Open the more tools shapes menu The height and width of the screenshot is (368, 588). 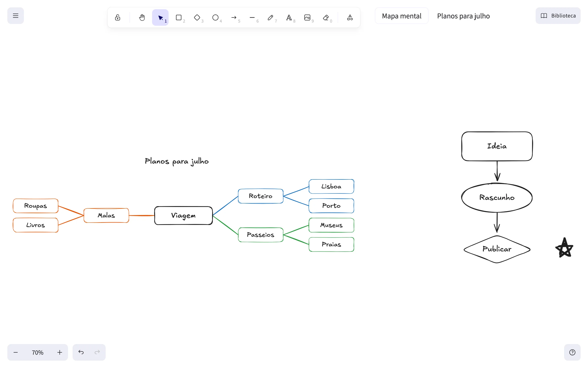coord(350,17)
